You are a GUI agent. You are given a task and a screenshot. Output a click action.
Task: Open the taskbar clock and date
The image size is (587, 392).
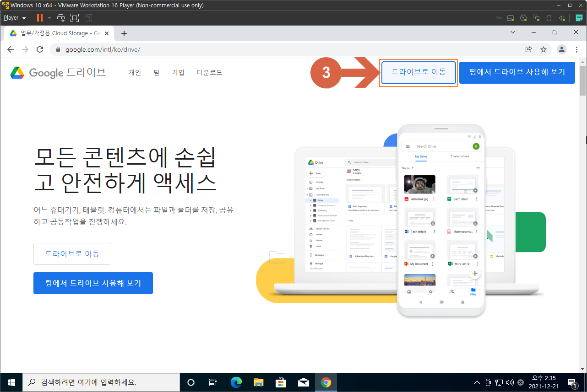[x=544, y=382]
